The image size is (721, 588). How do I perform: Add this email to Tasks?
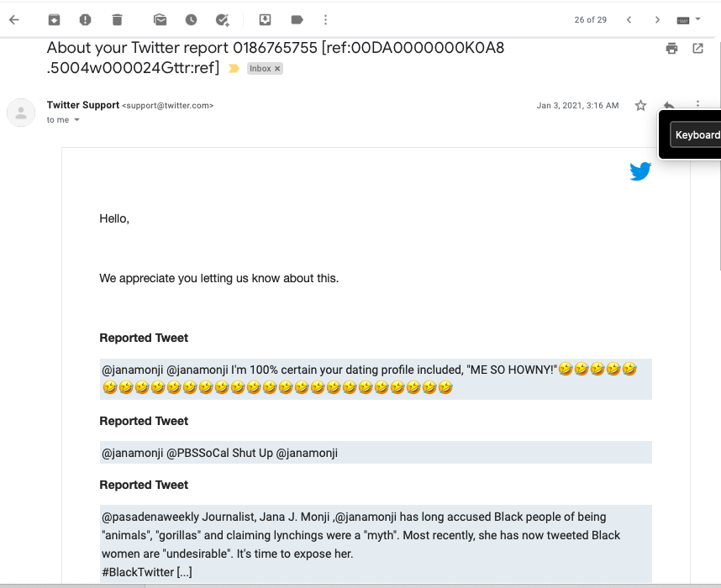click(x=222, y=19)
